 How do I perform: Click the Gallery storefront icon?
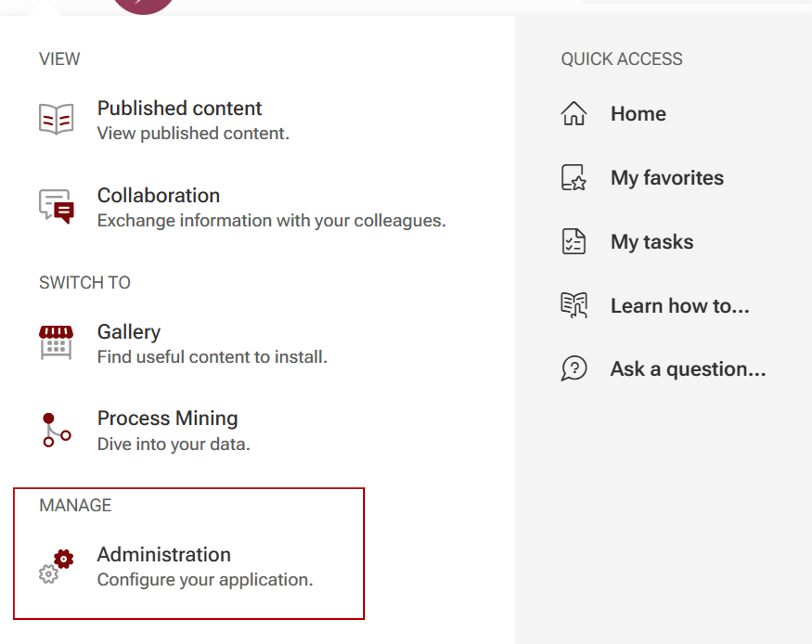pyautogui.click(x=56, y=343)
